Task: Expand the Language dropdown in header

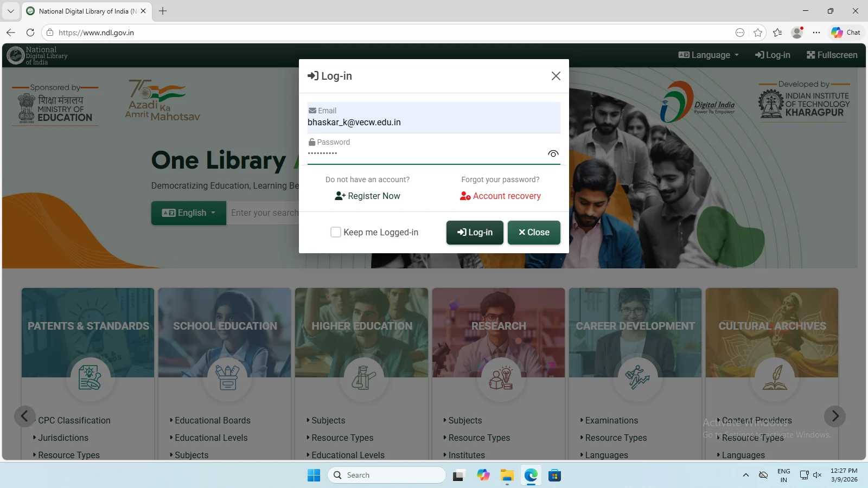Action: [x=709, y=55]
